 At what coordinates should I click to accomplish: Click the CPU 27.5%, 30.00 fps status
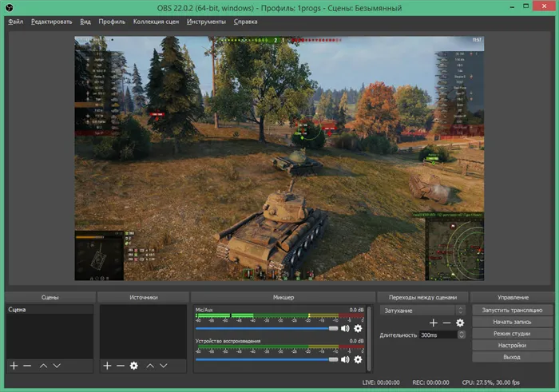(x=490, y=382)
